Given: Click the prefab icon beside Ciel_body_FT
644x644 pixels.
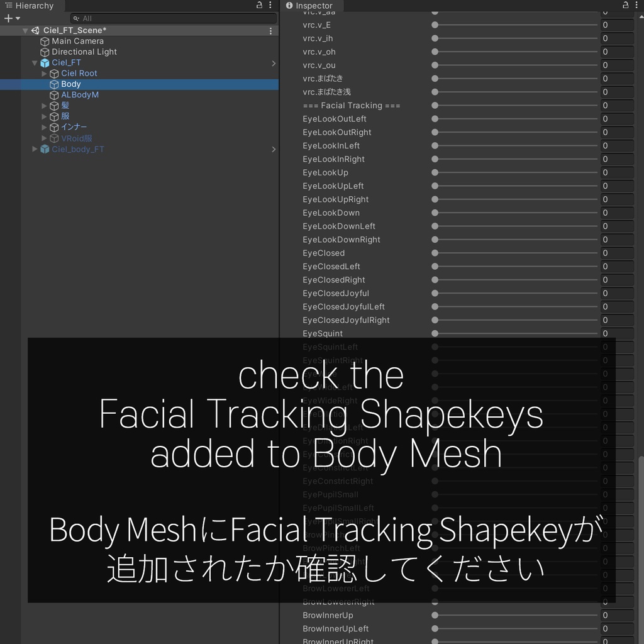Looking at the screenshot, I should pyautogui.click(x=45, y=149).
